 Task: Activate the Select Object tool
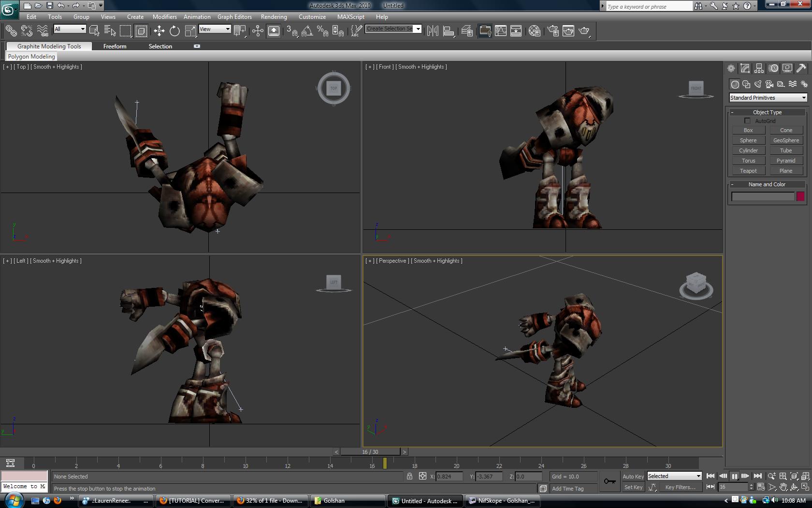[94, 31]
